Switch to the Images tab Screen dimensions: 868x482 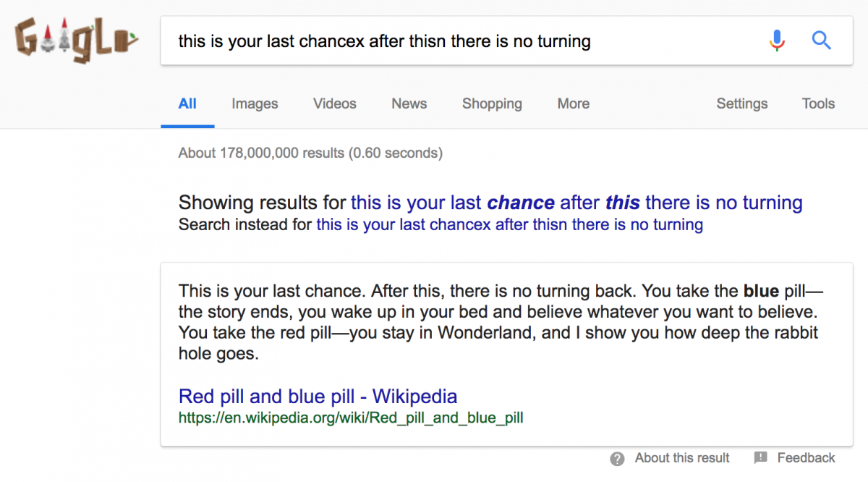coord(255,103)
